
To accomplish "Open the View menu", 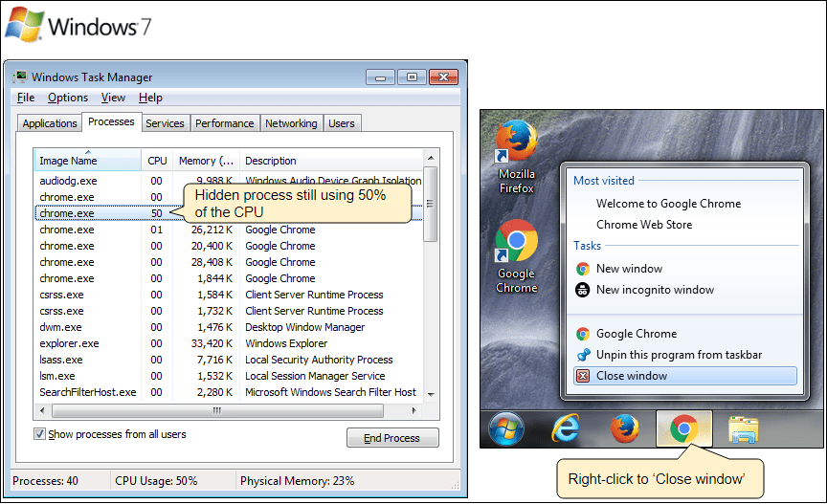I will click(x=113, y=98).
